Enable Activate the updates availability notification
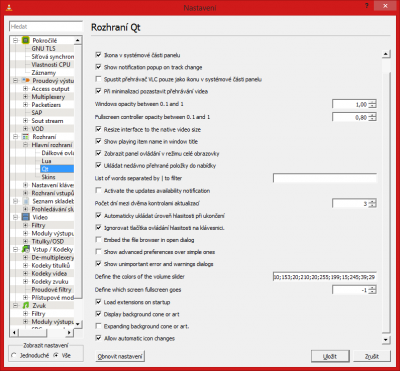 (x=98, y=191)
